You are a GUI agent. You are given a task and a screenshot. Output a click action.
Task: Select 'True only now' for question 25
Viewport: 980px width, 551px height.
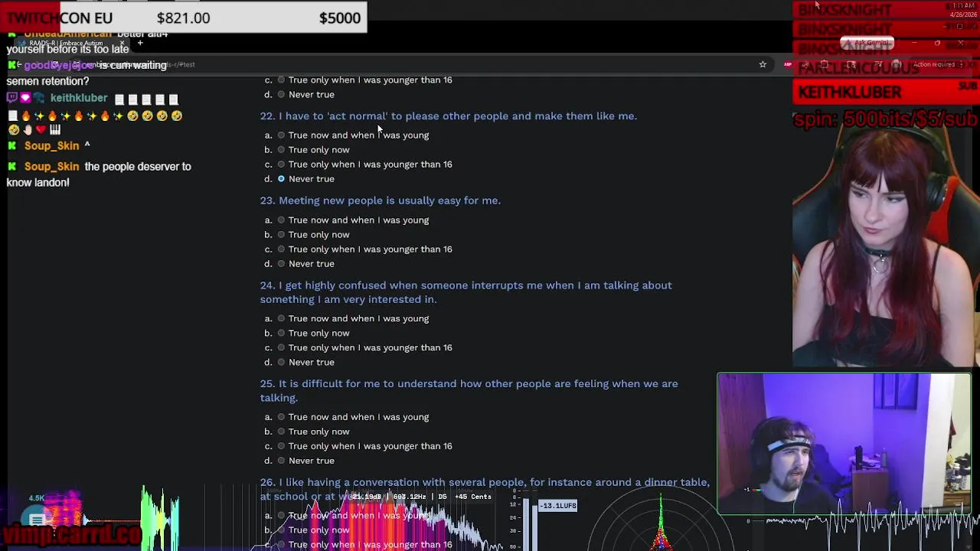[281, 432]
